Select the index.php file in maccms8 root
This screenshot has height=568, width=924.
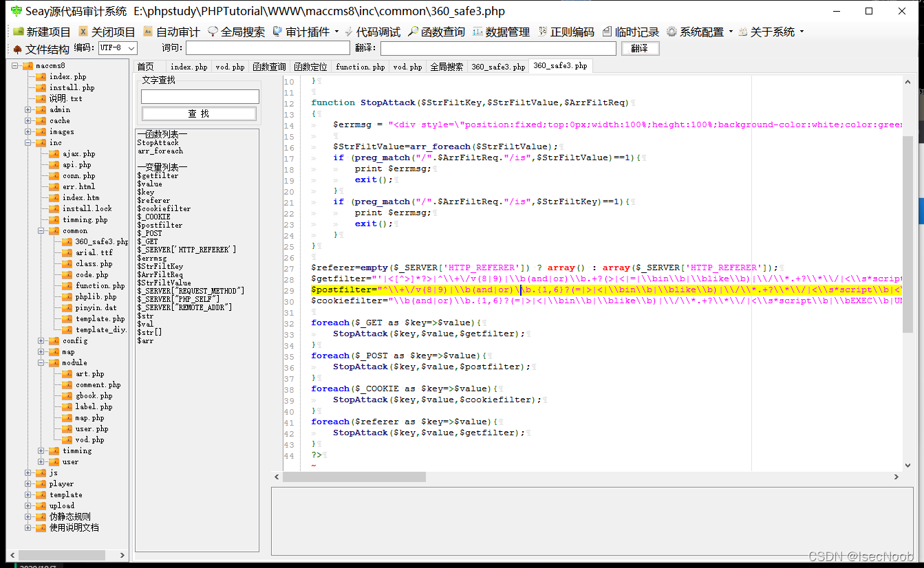coord(67,77)
